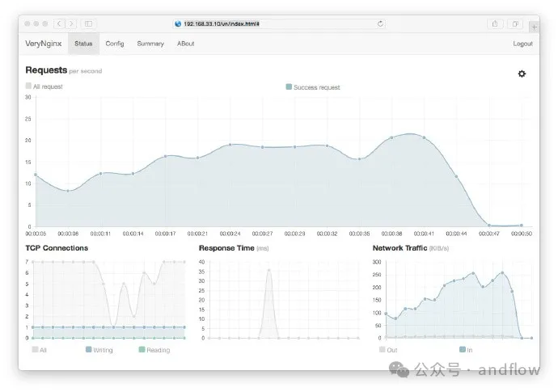Viewport: 558px width, 392px height.
Task: Open a new tab with plus button
Action: point(533,27)
